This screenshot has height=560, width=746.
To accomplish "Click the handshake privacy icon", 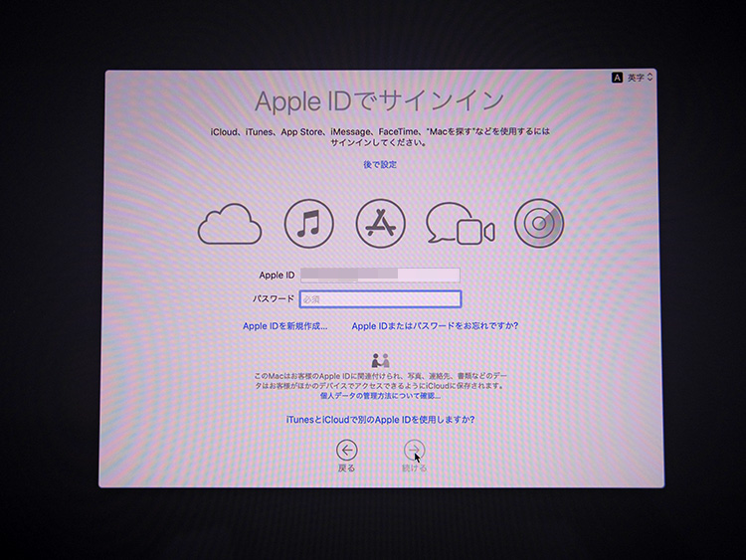I will tap(380, 361).
